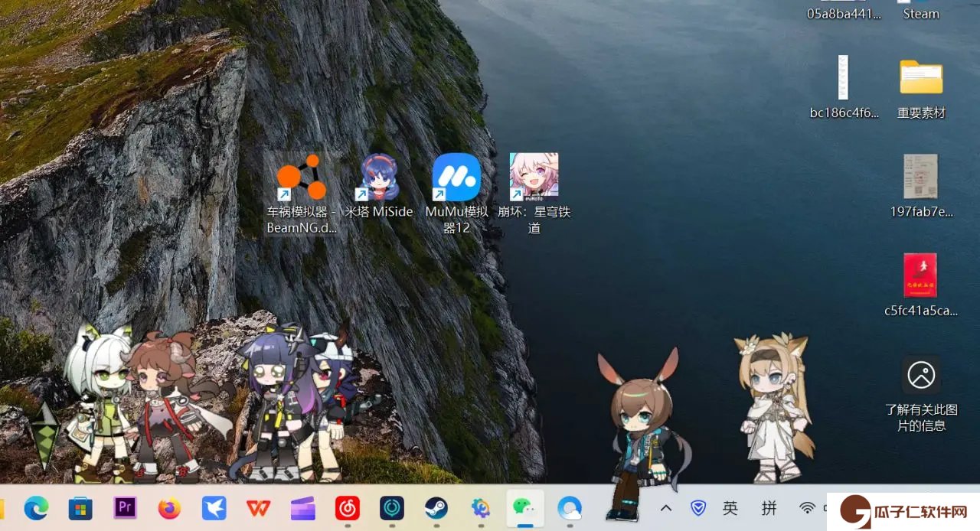
Task: Launch Firefox from the taskbar
Action: 169,508
